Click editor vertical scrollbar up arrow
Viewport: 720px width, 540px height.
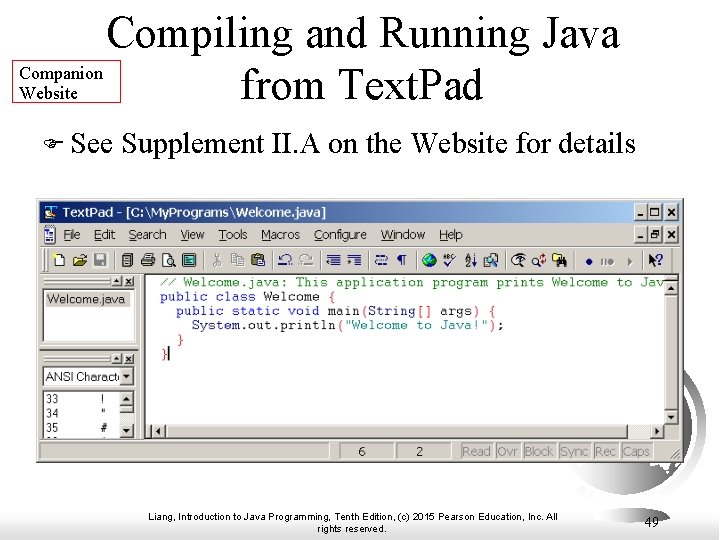671,288
